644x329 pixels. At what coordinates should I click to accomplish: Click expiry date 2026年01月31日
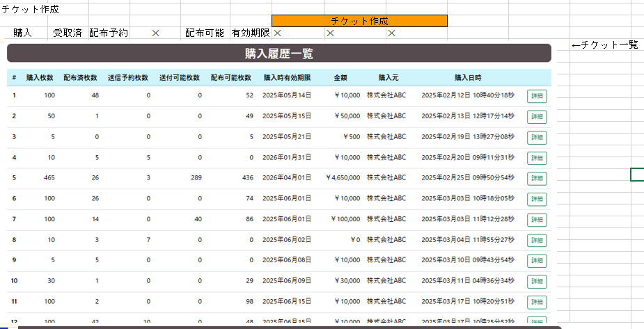pyautogui.click(x=287, y=157)
